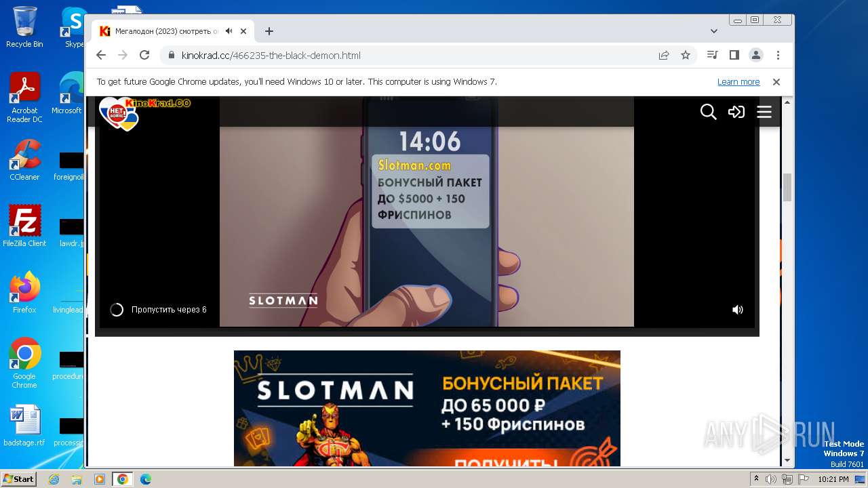Viewport: 868px width, 488px height.
Task: Follow the Learn more link
Action: [738, 82]
